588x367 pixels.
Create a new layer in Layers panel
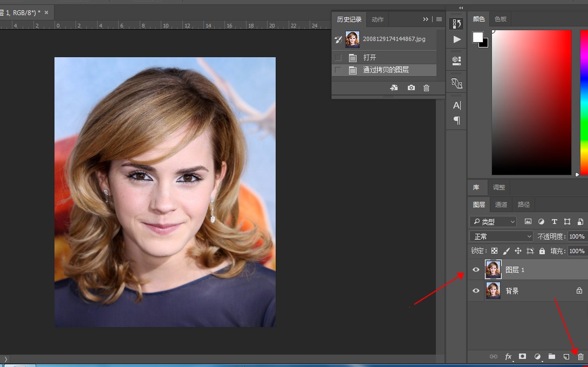coord(566,357)
